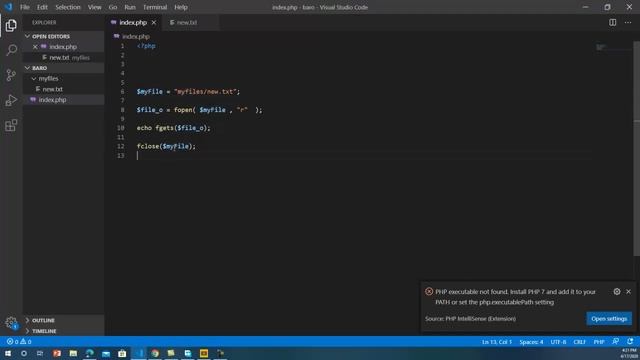Open the Manage gear at activity bar bottom
Screen dimensions: 640x360
click(x=11, y=323)
